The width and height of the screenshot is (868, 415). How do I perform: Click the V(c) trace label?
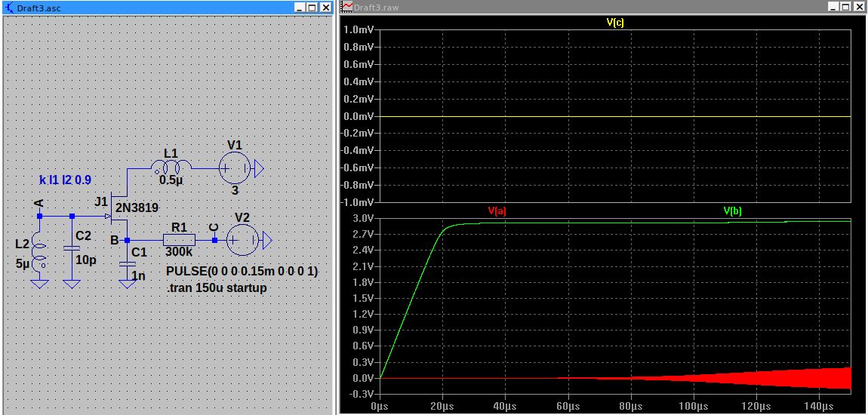click(x=615, y=23)
